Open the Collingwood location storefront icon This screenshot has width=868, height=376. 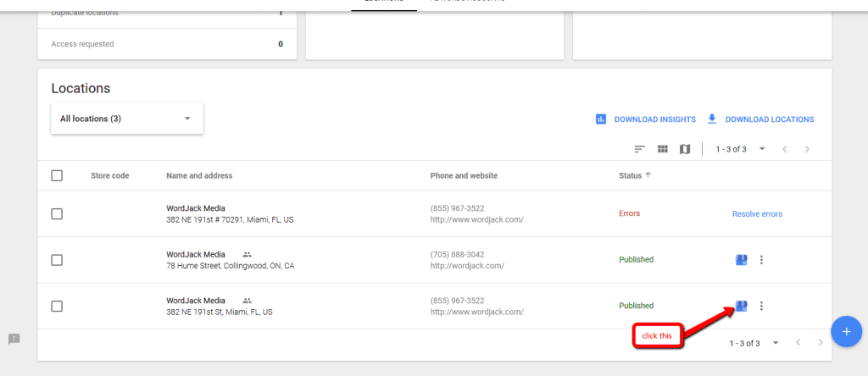pyautogui.click(x=741, y=259)
